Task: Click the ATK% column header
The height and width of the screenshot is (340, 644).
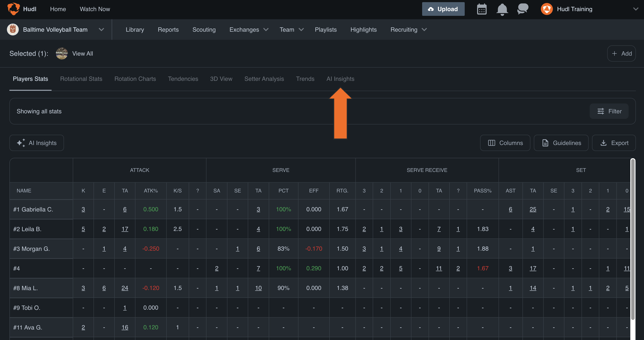Action: click(x=150, y=191)
